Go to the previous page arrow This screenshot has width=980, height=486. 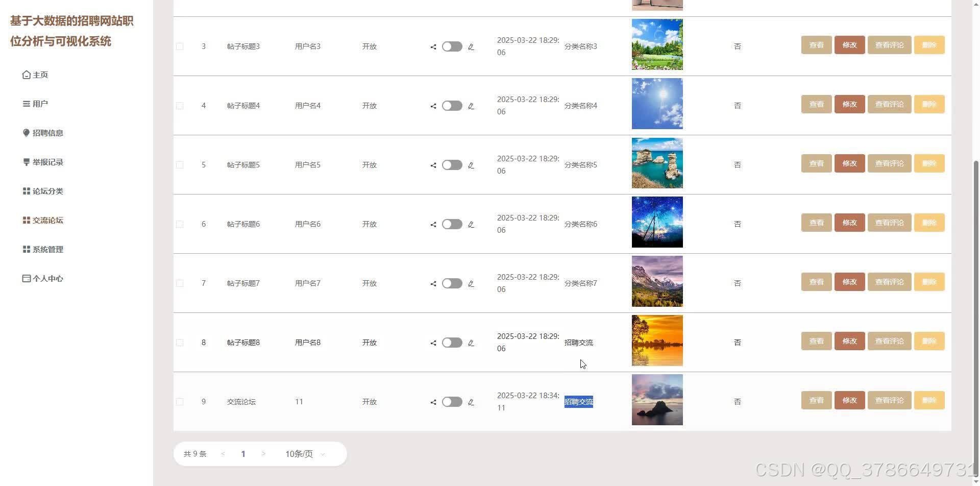click(223, 454)
